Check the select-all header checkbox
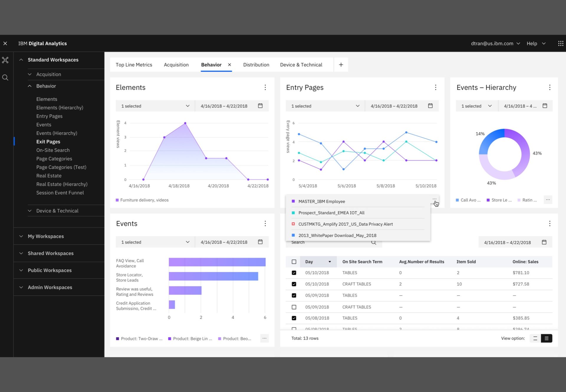 (294, 262)
